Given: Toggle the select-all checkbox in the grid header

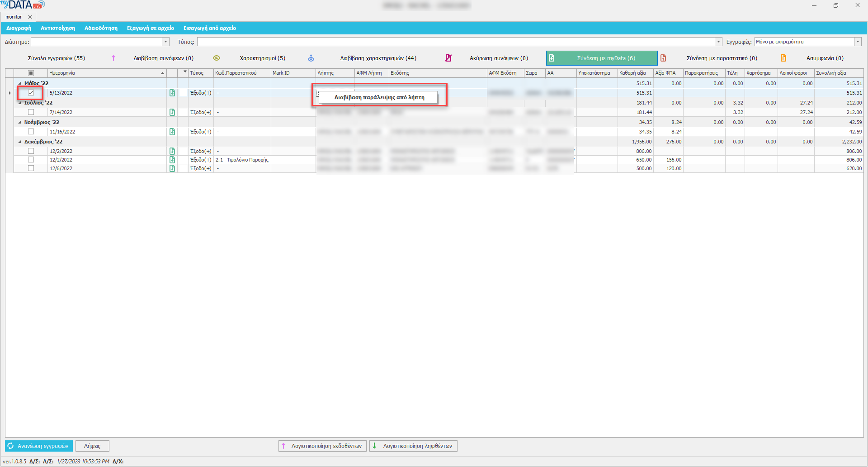Looking at the screenshot, I should click(31, 73).
